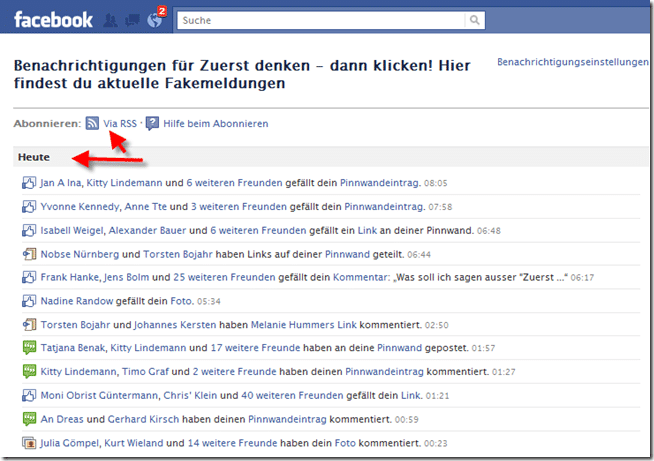Viewport: 654px width, 461px height.
Task: Open Foto link in Nadine Randow notification
Action: coord(181,301)
